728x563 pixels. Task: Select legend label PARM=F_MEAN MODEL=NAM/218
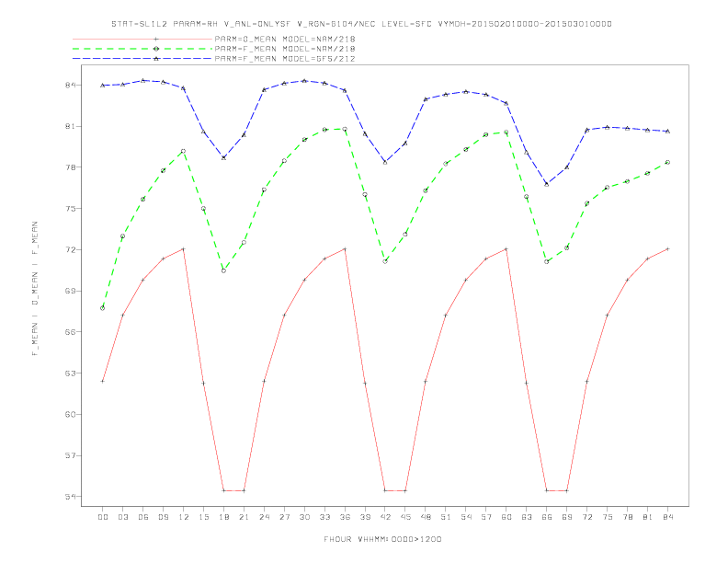point(285,49)
